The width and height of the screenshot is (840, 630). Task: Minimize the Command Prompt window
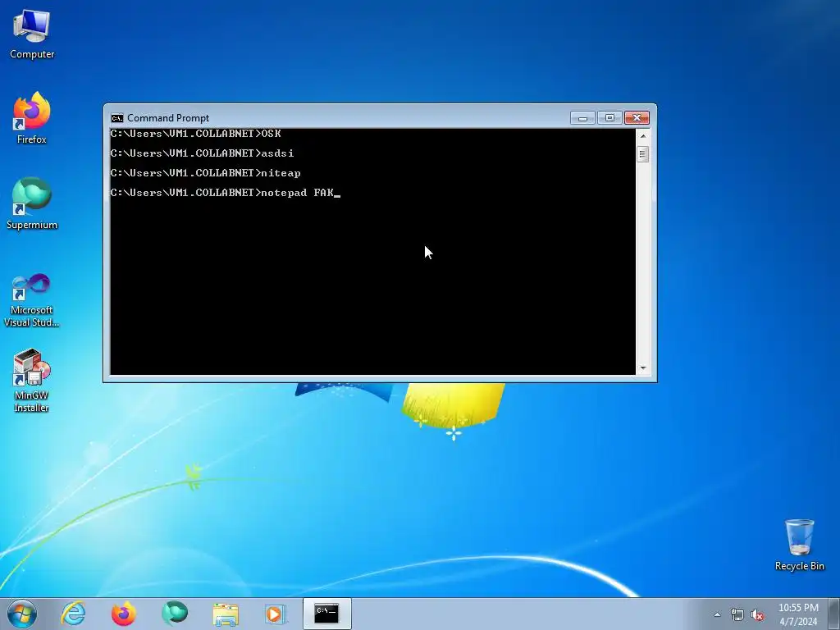click(x=582, y=118)
